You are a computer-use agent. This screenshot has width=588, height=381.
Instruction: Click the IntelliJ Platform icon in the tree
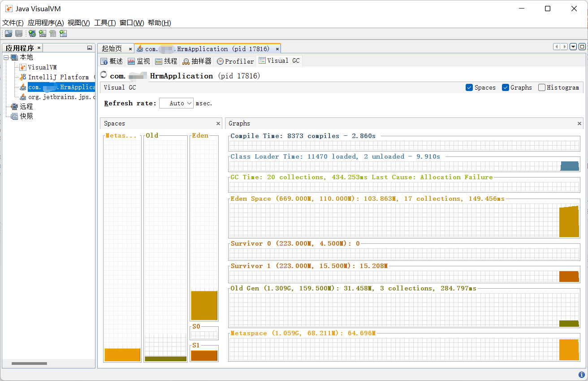coord(23,77)
